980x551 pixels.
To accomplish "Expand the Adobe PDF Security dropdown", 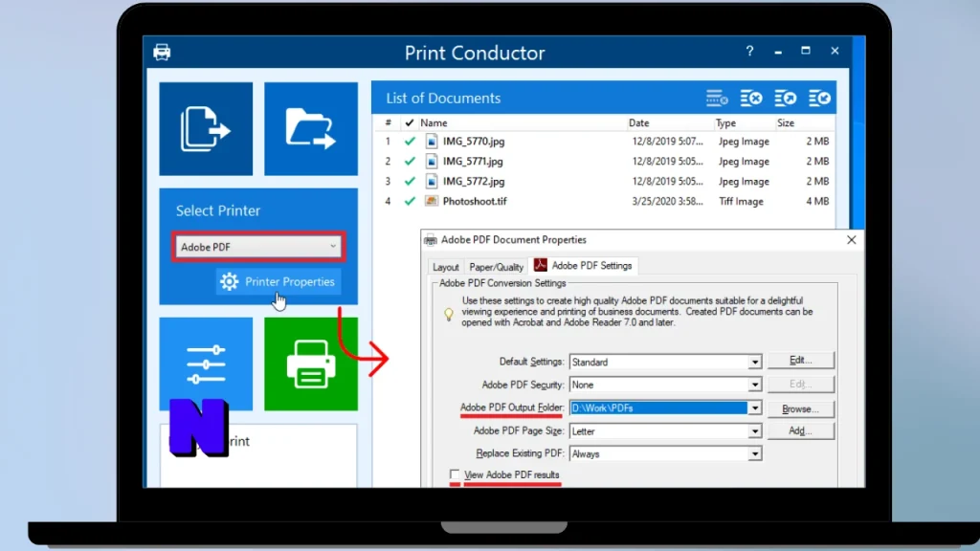I will point(755,385).
